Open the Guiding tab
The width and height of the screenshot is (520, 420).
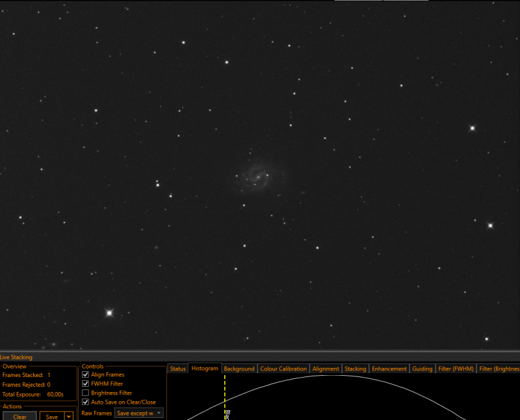tap(422, 369)
